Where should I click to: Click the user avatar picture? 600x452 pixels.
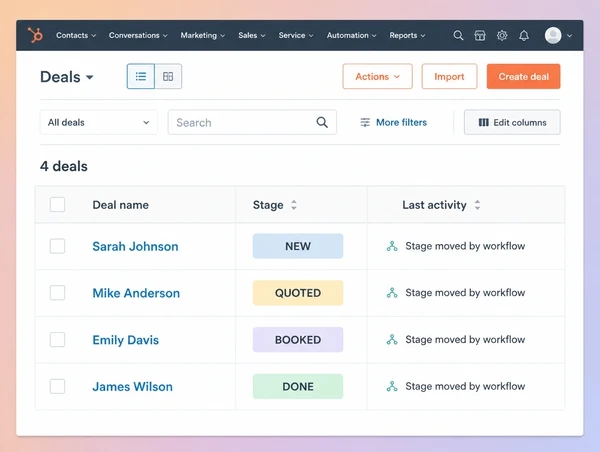point(553,35)
